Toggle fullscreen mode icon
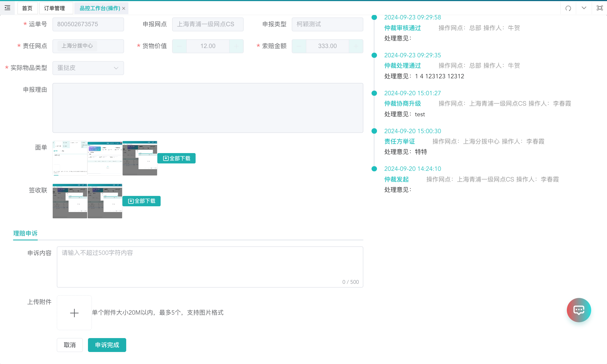 click(600, 8)
